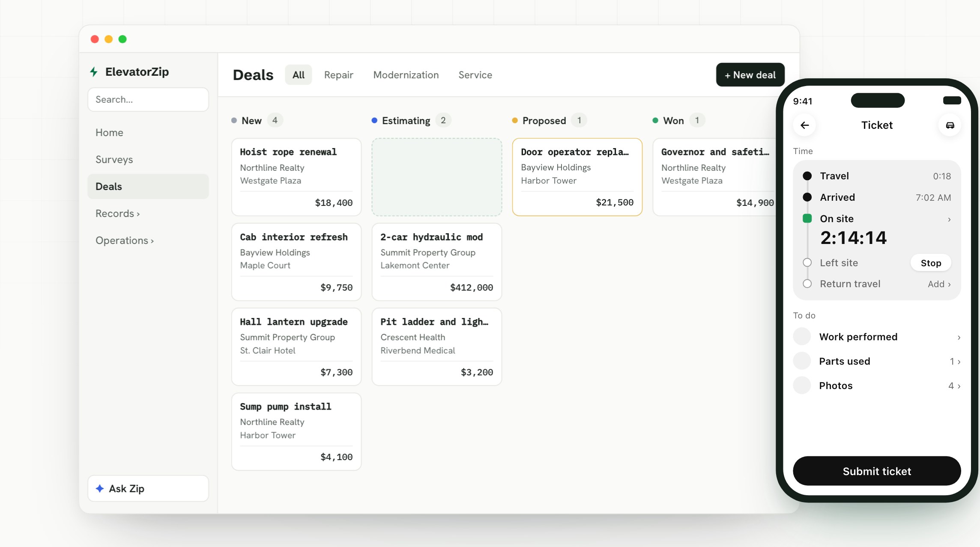Select the All deals tab

click(x=299, y=75)
